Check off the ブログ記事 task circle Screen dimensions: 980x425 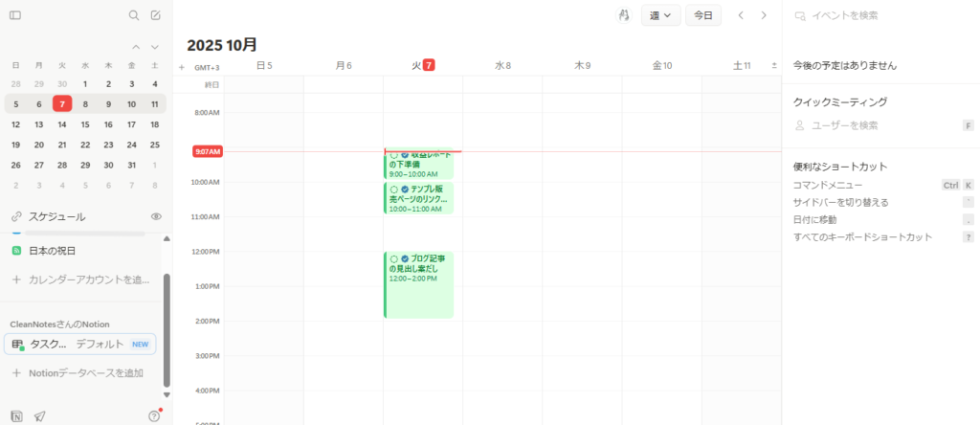(393, 258)
